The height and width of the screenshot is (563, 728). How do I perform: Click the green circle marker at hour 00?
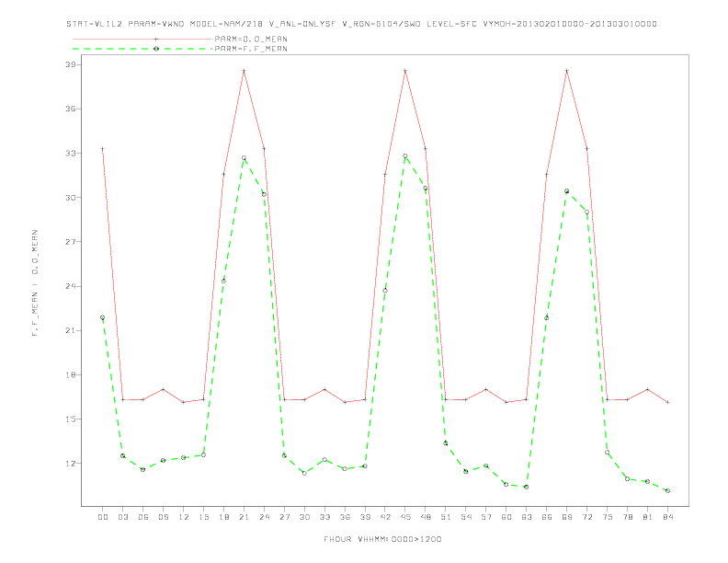(103, 317)
